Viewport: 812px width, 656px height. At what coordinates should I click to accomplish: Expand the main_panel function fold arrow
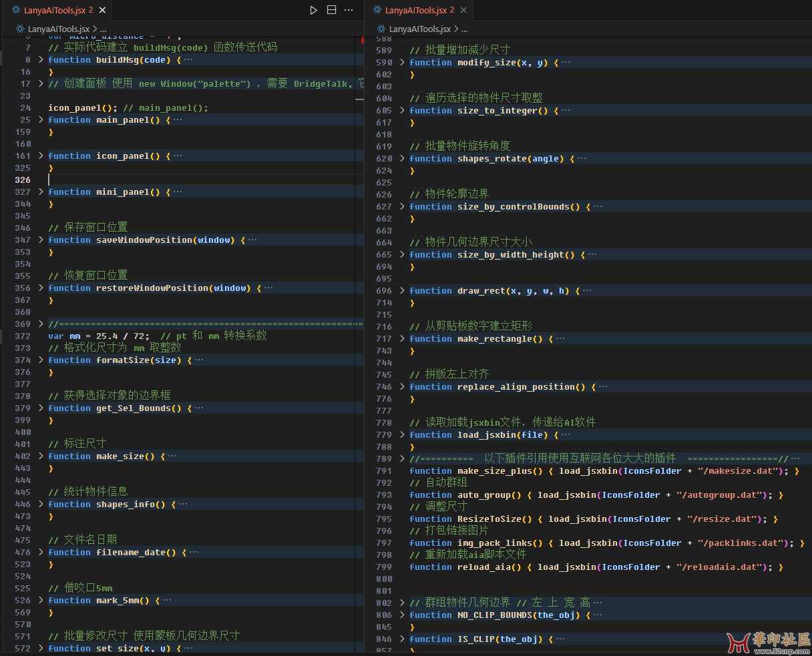[x=41, y=120]
